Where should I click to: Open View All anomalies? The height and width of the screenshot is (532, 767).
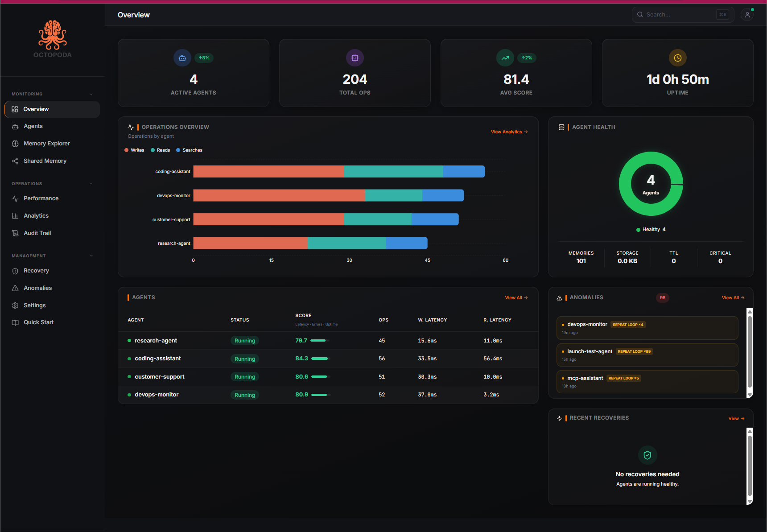(x=732, y=297)
